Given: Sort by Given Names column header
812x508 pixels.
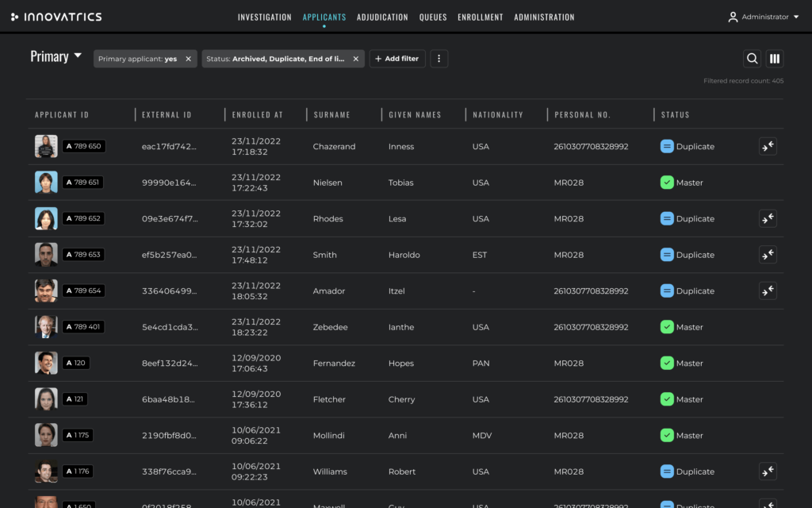Looking at the screenshot, I should coord(415,114).
